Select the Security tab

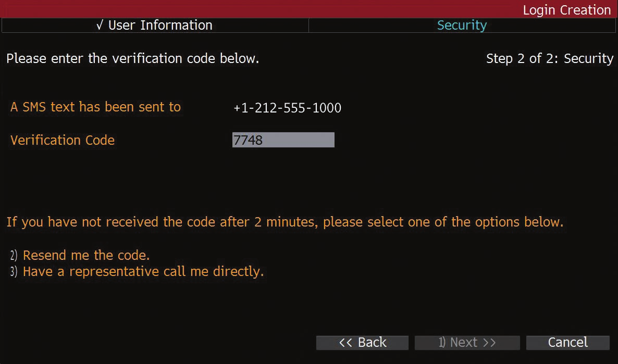point(462,25)
